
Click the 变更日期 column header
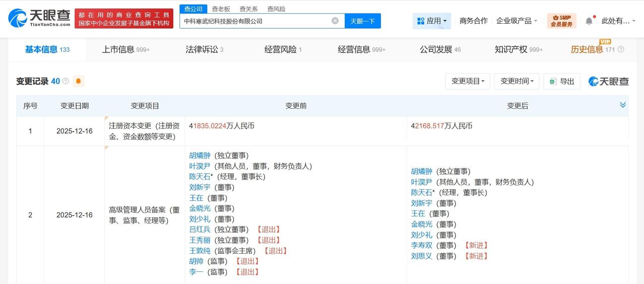pos(75,106)
